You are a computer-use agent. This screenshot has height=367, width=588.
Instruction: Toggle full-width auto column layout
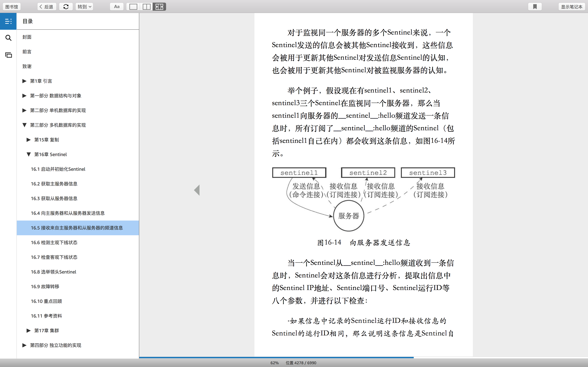159,7
